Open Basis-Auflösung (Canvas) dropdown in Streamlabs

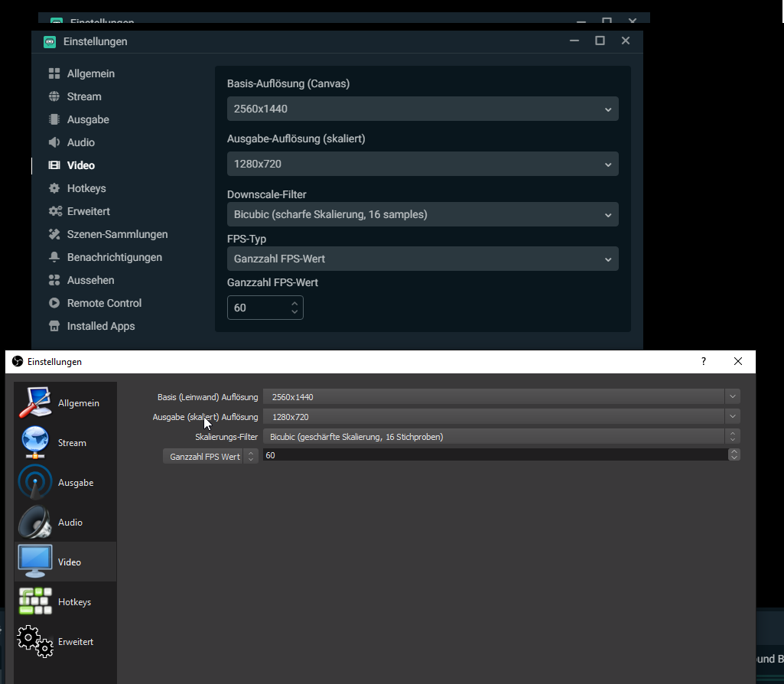point(422,109)
